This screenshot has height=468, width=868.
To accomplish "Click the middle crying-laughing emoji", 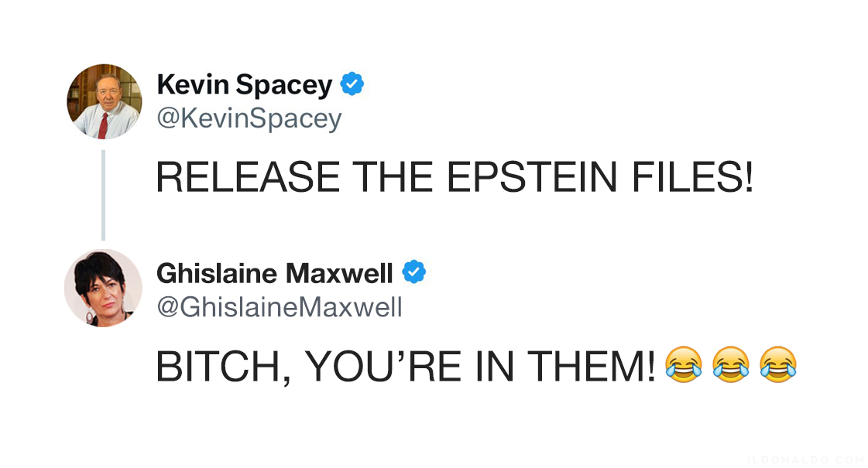I will pyautogui.click(x=731, y=364).
